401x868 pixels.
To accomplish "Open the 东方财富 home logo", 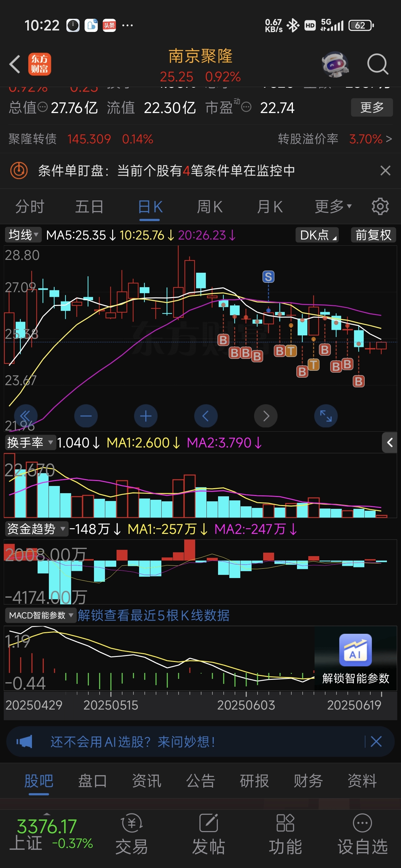I will point(39,64).
